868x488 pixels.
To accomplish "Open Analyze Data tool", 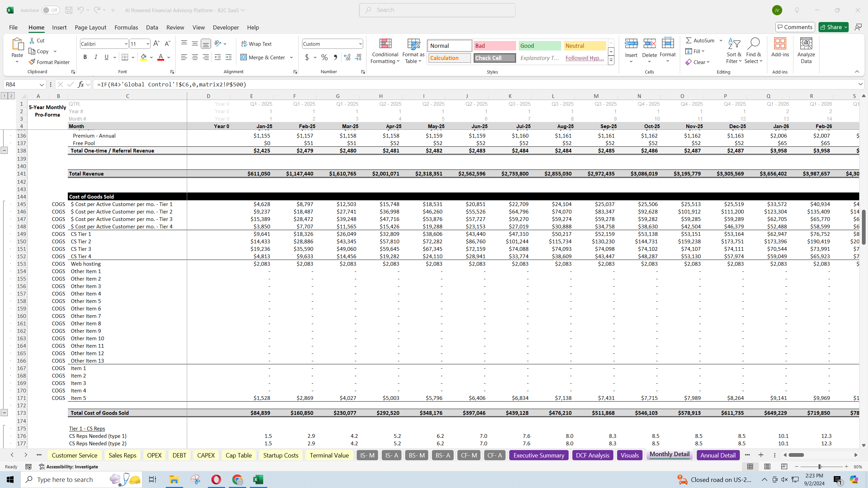I will point(806,51).
